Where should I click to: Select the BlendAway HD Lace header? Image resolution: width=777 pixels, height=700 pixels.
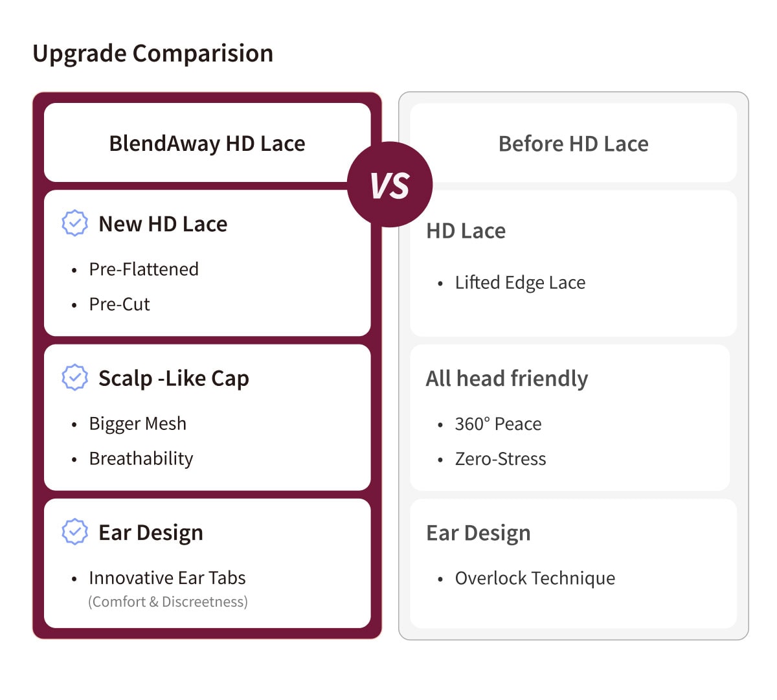[207, 143]
